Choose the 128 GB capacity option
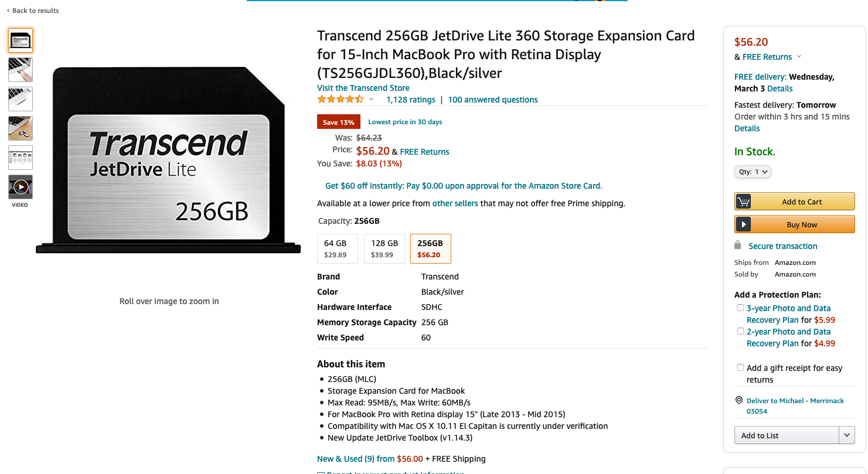This screenshot has width=868, height=474. tap(384, 249)
